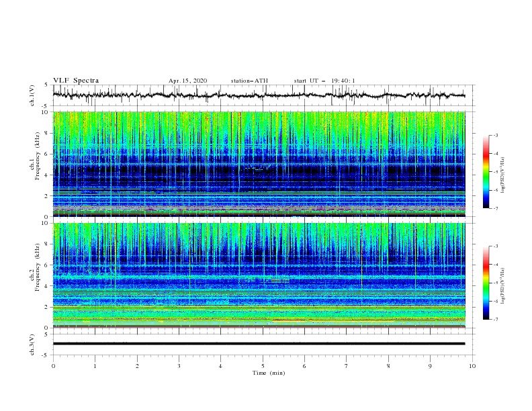This screenshot has height=411, width=532.
Task: Click the 'ch.3(V)' axis label
Action: pos(32,345)
